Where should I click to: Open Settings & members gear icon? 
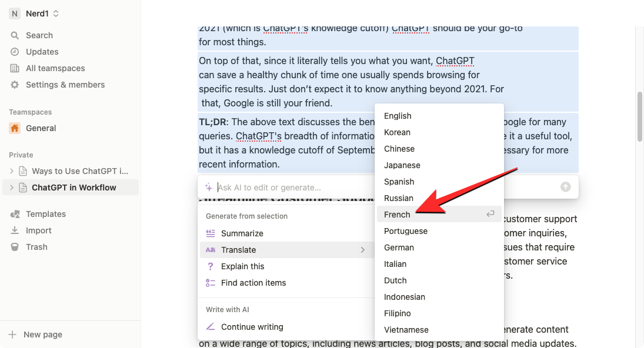[15, 85]
